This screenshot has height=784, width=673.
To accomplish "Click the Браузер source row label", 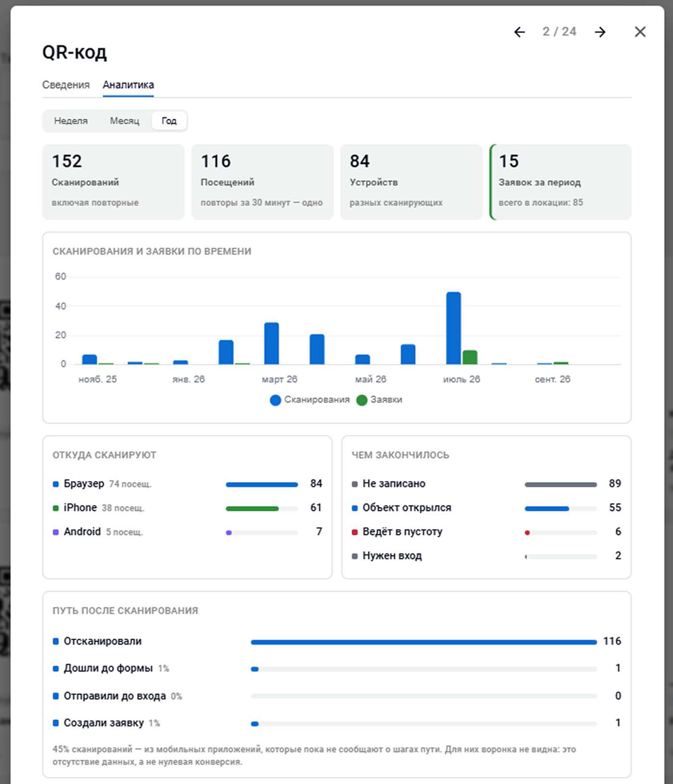I will tap(84, 484).
